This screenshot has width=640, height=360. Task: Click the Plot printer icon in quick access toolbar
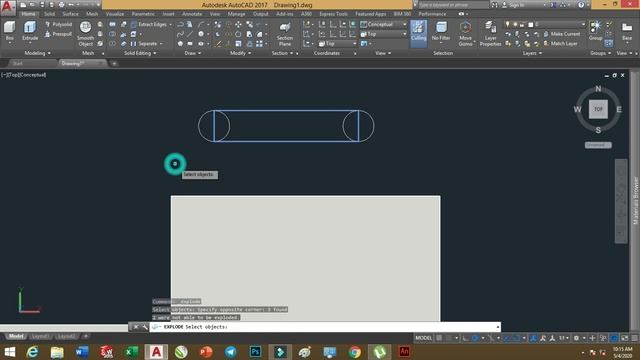61,5
